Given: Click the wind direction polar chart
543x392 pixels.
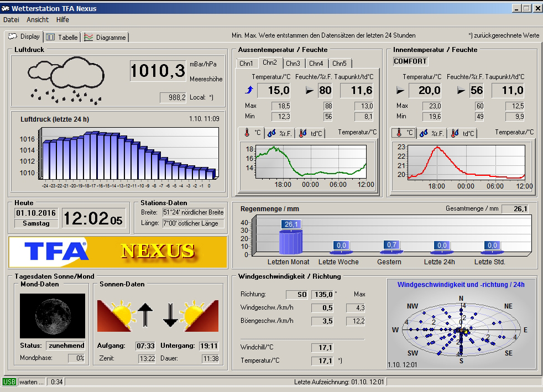Looking at the screenshot, I should click(461, 331).
